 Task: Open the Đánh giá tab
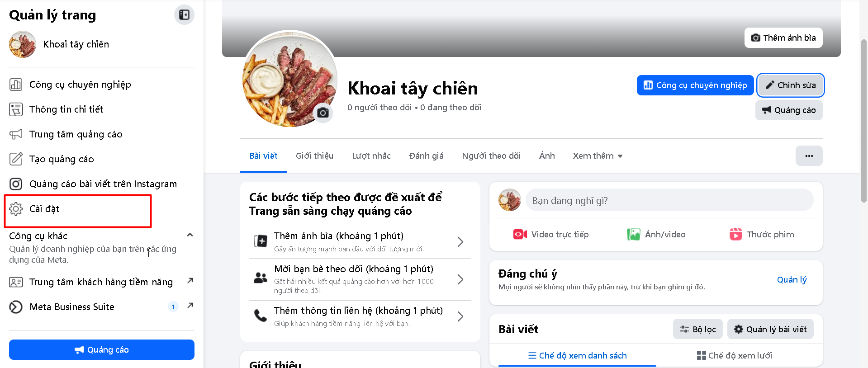pyautogui.click(x=426, y=156)
